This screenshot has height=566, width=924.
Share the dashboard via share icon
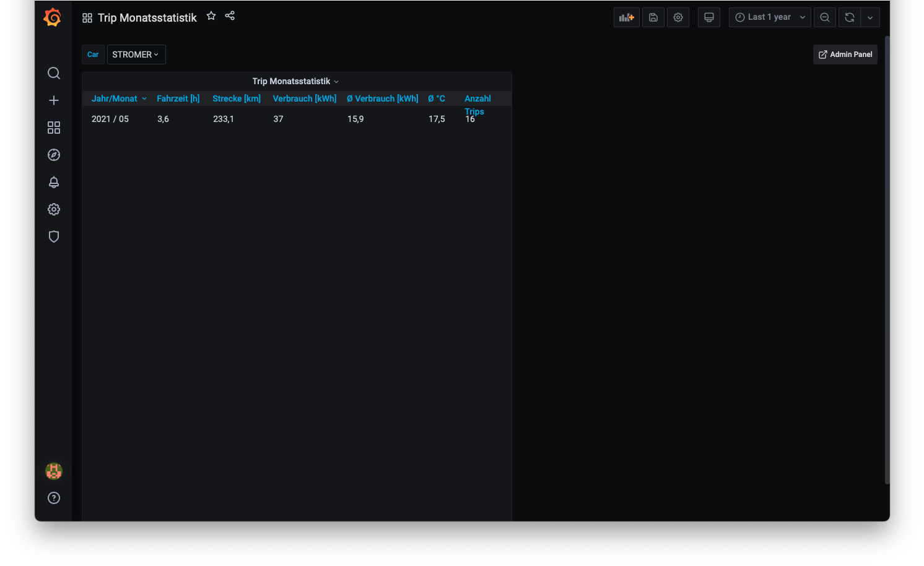(x=230, y=16)
